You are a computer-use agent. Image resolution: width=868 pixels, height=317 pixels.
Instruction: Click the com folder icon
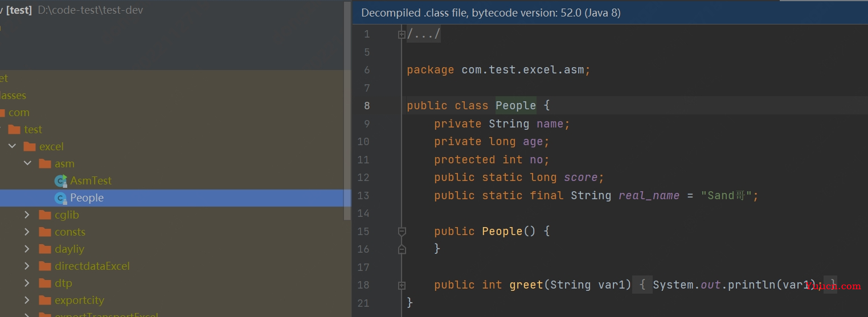click(1, 113)
